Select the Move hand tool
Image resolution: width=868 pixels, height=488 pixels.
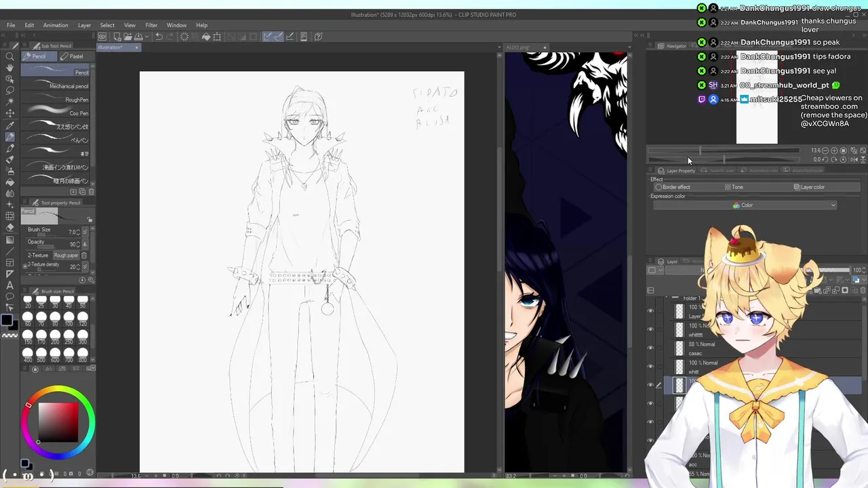(9, 68)
